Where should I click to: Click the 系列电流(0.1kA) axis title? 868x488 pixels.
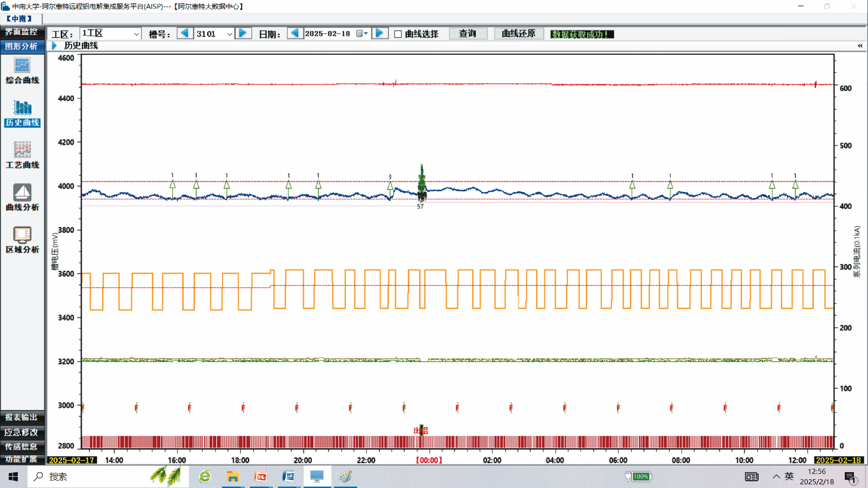[x=857, y=252]
